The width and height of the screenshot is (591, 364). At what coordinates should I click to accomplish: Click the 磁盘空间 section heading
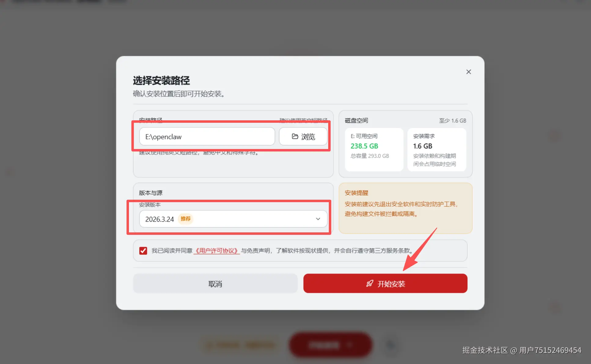(x=356, y=121)
